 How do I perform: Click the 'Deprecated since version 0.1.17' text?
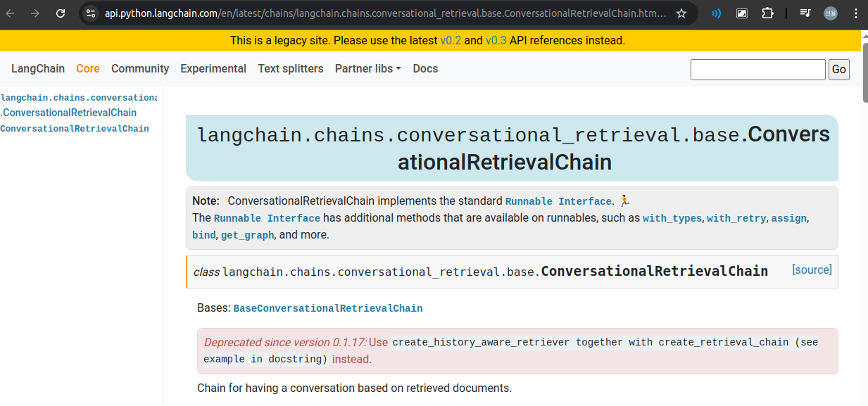coord(285,342)
